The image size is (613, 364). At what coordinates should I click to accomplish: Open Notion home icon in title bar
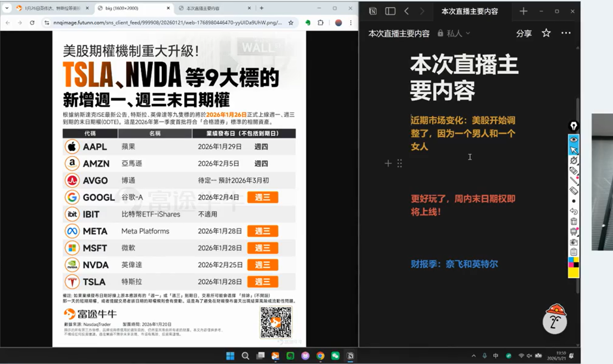point(373,11)
